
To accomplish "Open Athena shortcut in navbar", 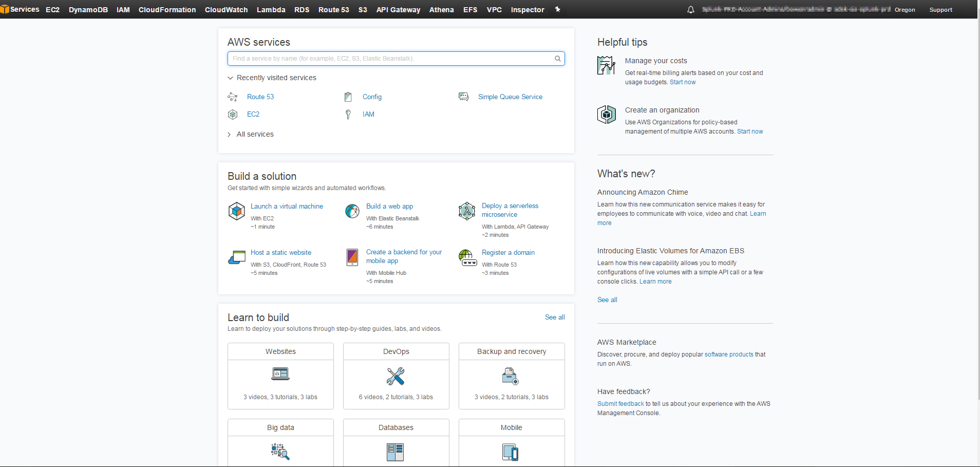I will (x=442, y=10).
